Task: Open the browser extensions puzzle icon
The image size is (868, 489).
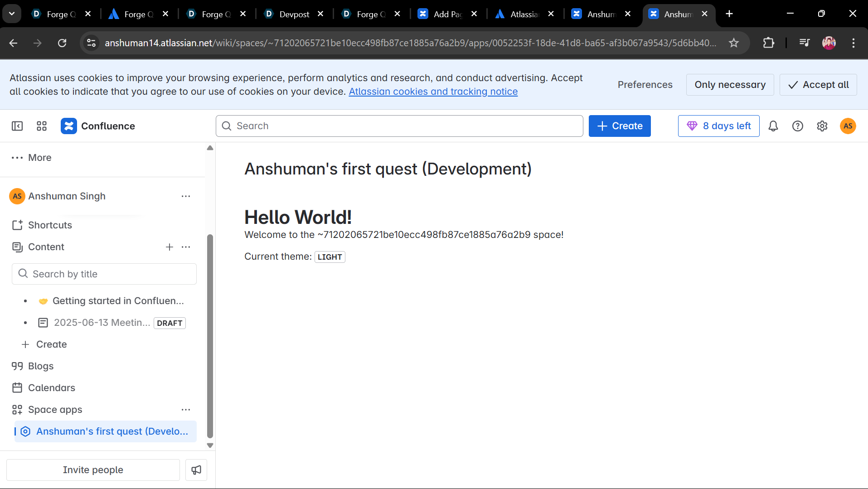Action: pyautogui.click(x=769, y=43)
